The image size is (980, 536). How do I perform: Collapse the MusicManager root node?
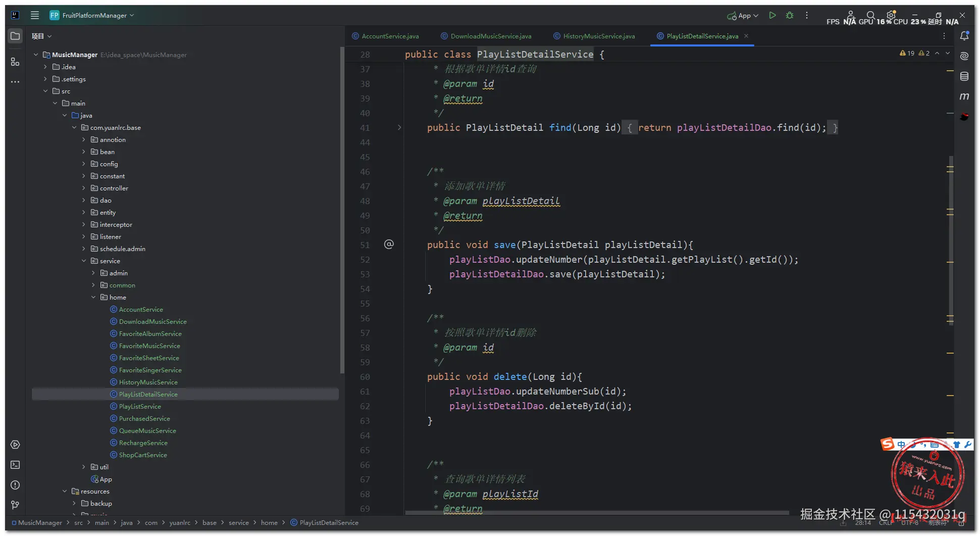point(36,55)
